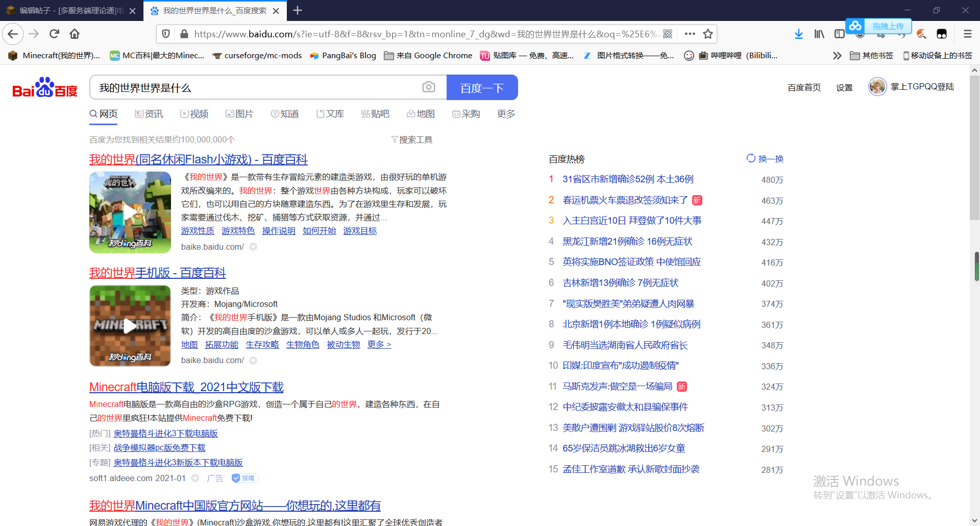Open the Firefox hamburger menu

pyautogui.click(x=967, y=34)
